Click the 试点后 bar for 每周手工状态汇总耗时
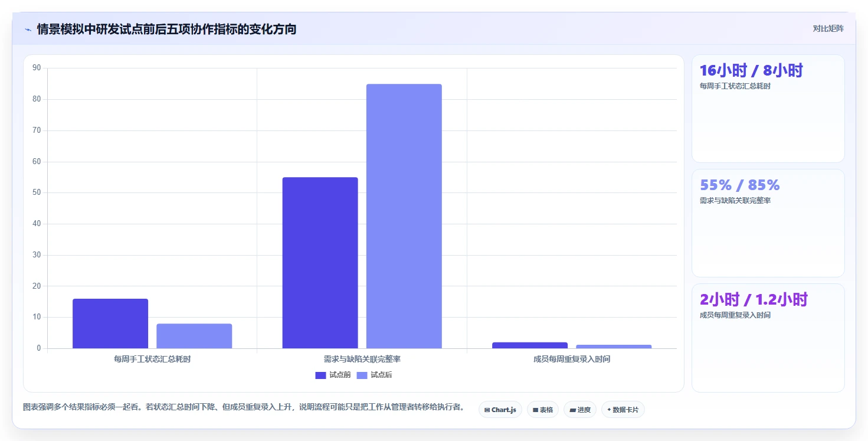Screen dimensions: 868x441 coord(194,336)
